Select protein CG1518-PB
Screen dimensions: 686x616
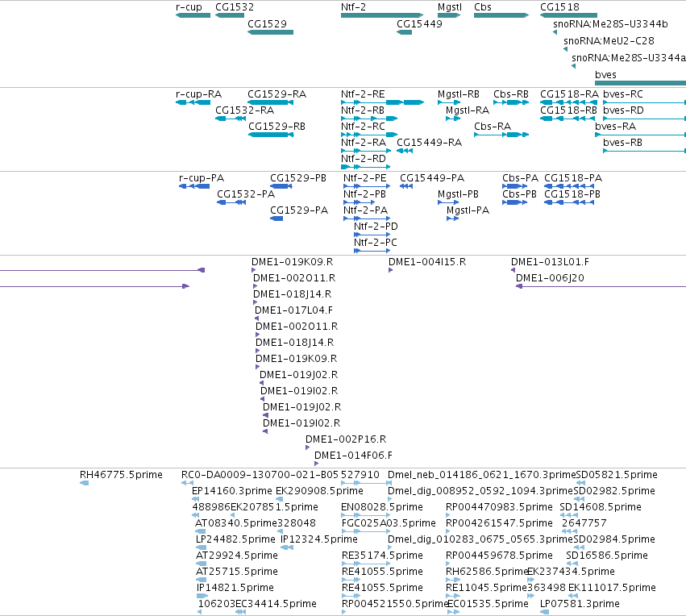tap(569, 202)
